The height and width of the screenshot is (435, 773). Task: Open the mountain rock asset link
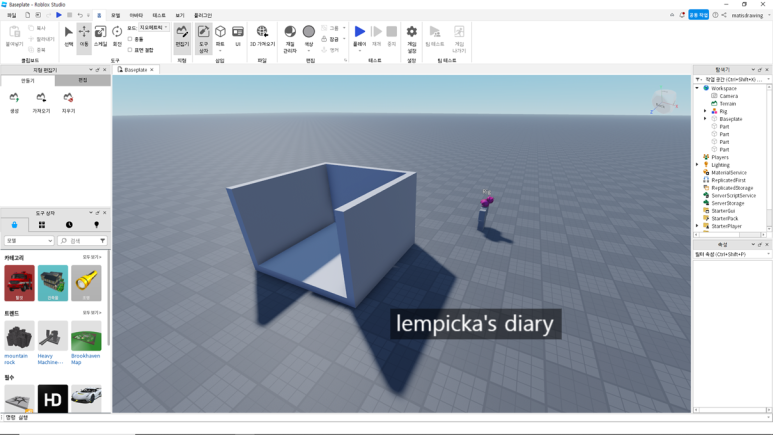click(16, 359)
